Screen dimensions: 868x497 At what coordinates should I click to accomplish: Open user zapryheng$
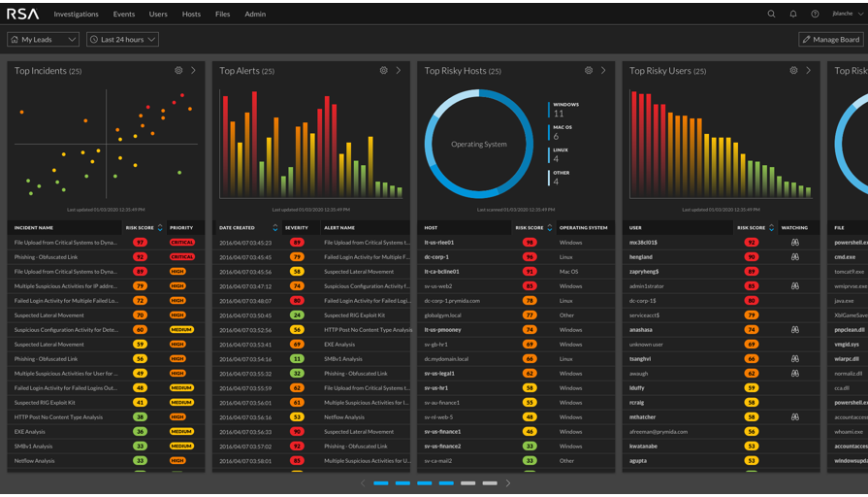point(646,272)
